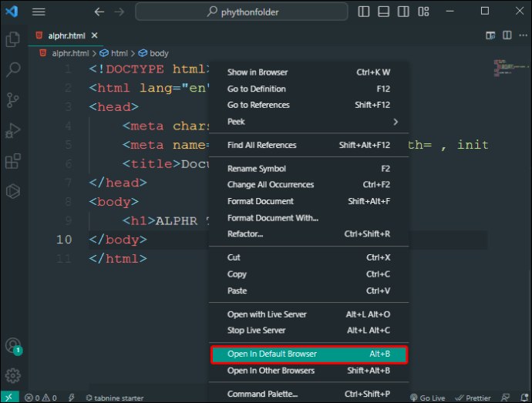Open the Tabnine hexagon icon view
Screen dimensions: 532x403
pyautogui.click(x=13, y=191)
